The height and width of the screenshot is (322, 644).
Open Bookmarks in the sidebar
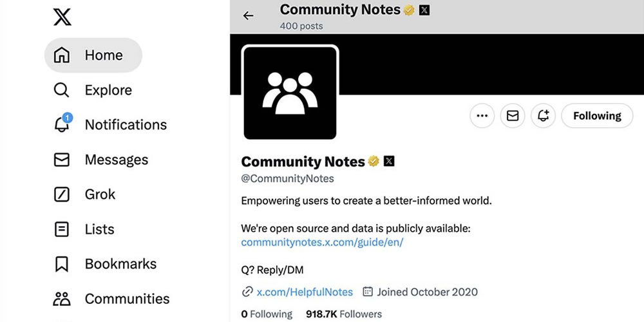[105, 263]
